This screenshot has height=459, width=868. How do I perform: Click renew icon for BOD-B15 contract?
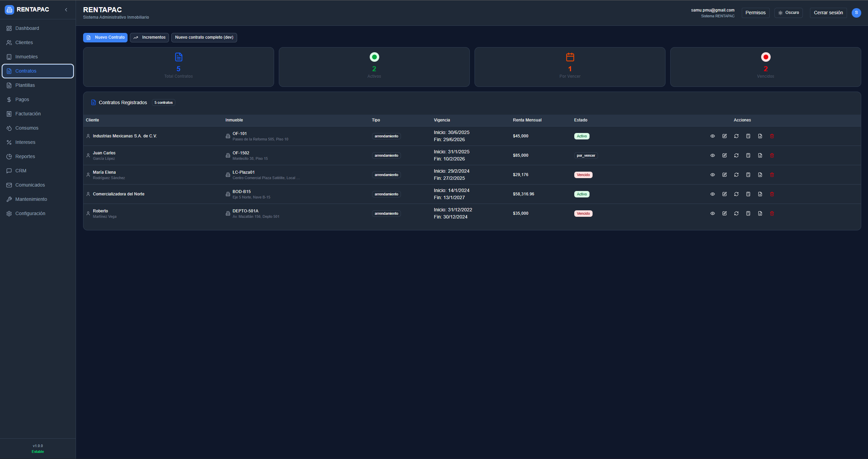tap(736, 194)
